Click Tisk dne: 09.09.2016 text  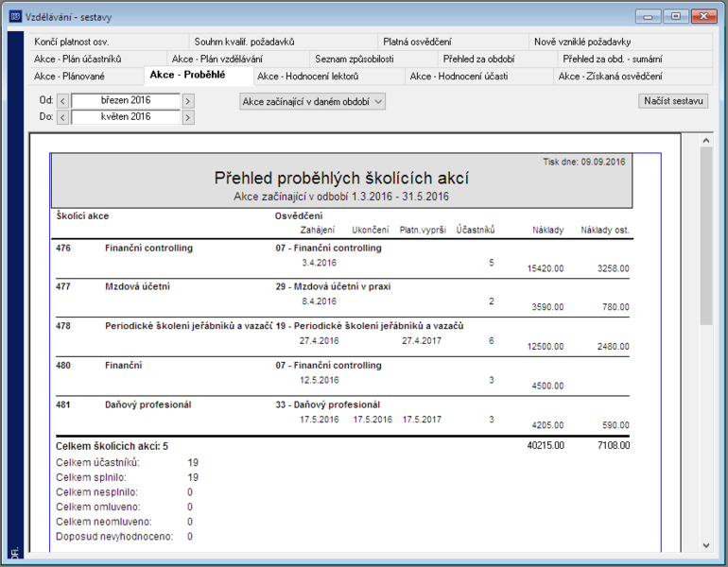[584, 162]
